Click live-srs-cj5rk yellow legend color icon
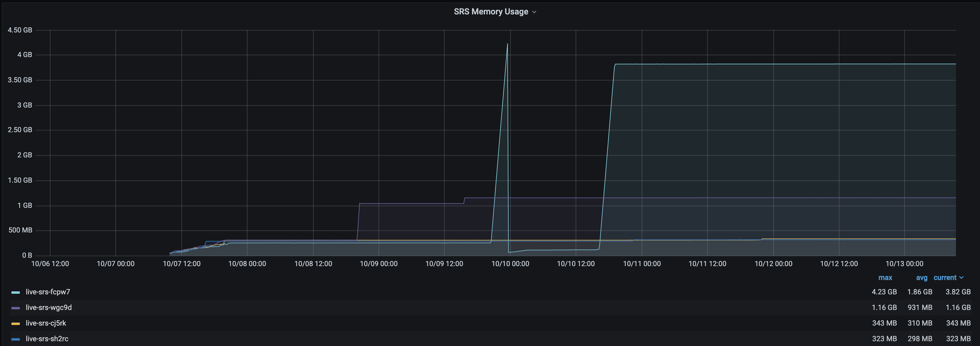Image resolution: width=980 pixels, height=346 pixels. click(x=16, y=323)
